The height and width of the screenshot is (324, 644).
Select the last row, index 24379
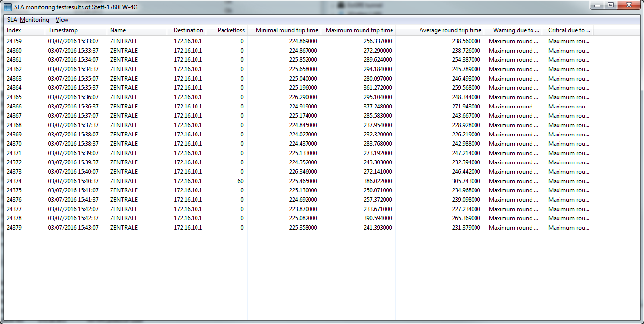14,228
